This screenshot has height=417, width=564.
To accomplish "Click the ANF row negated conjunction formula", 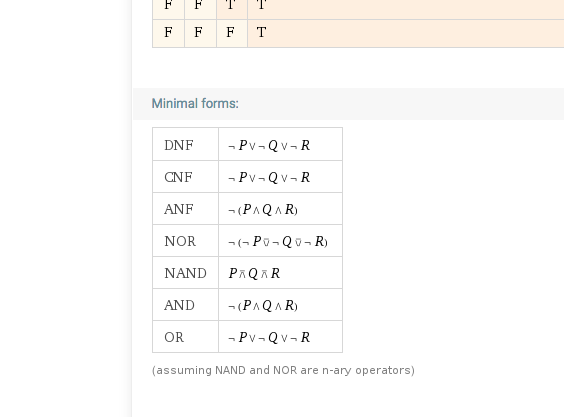I will [x=263, y=209].
